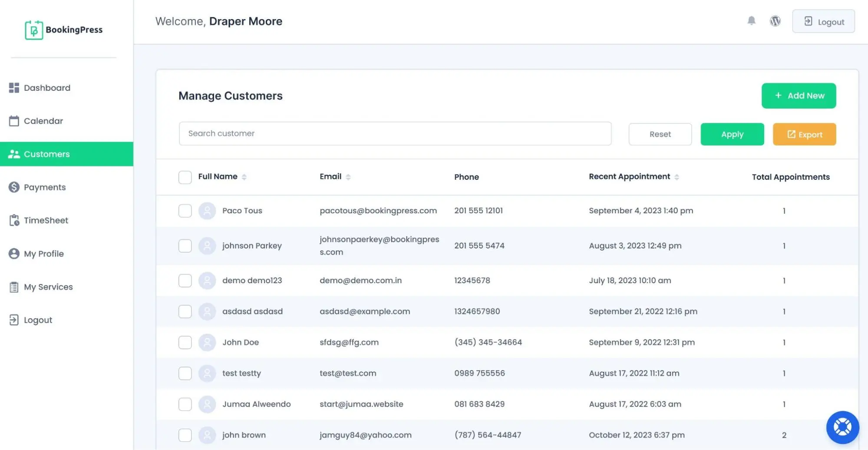Click asdasd asdasd avatar icon
868x450 pixels.
click(x=207, y=311)
